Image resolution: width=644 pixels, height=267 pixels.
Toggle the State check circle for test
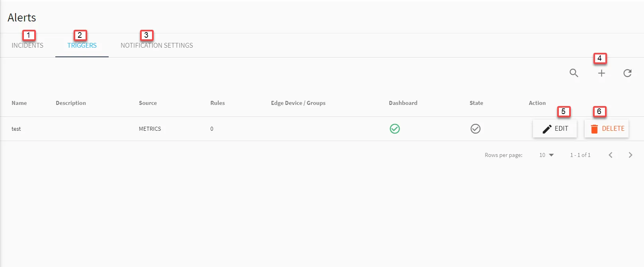[x=476, y=129]
